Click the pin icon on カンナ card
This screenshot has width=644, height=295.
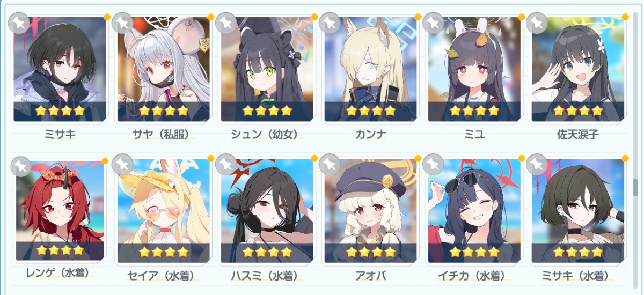coord(330,23)
